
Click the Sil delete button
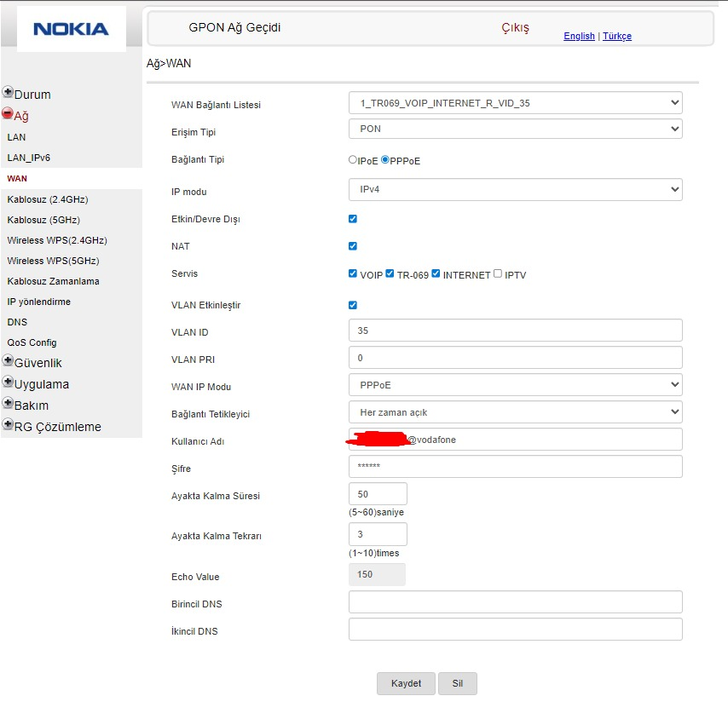point(457,683)
